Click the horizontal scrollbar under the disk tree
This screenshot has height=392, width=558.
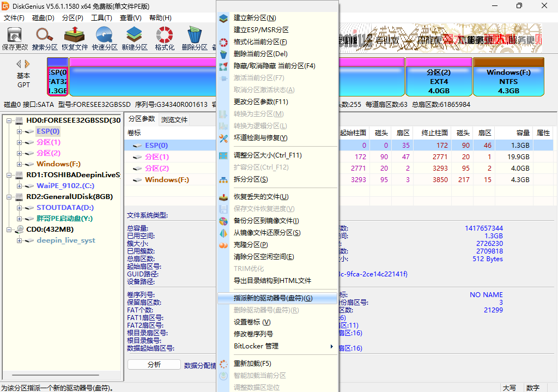(56, 375)
